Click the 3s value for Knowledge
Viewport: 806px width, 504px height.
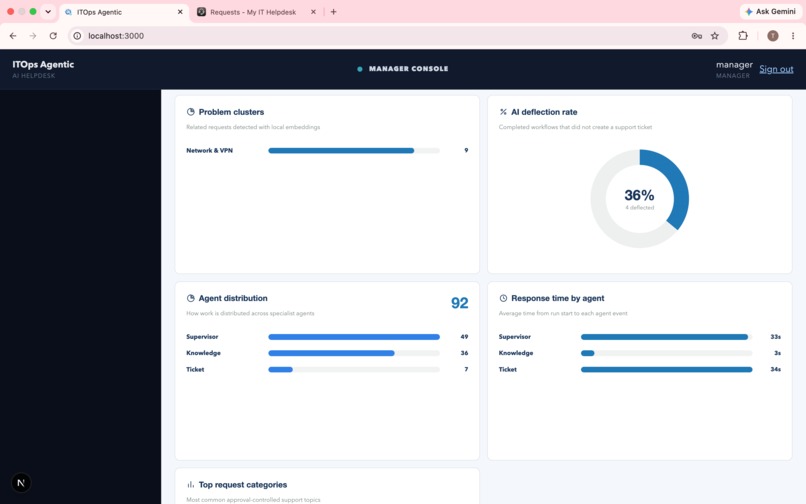778,353
